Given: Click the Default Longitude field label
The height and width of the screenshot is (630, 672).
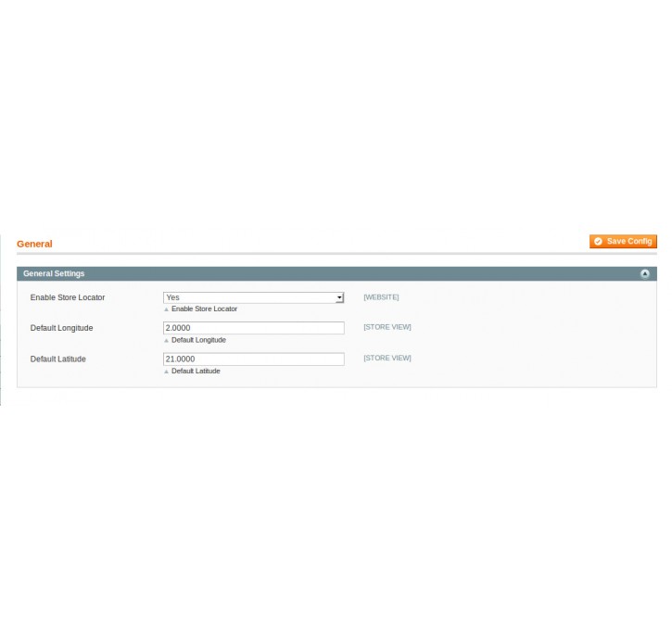Looking at the screenshot, I should coord(61,328).
